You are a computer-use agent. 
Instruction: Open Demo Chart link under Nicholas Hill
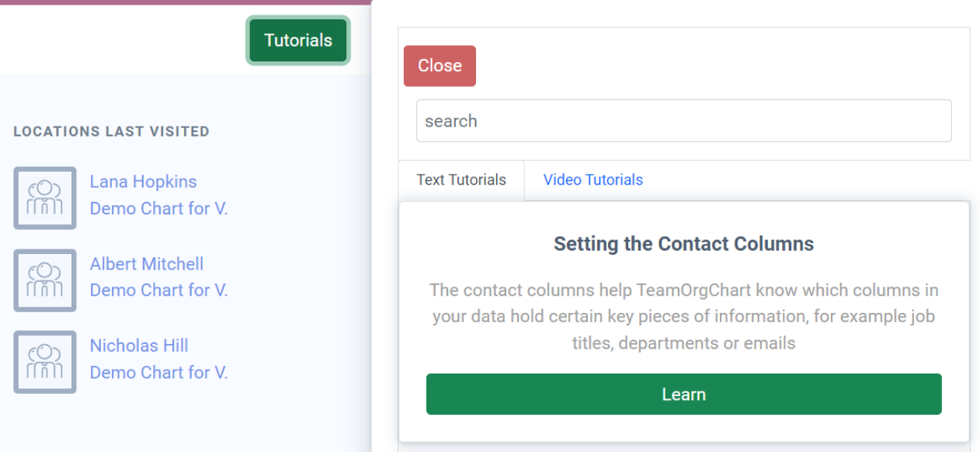[x=158, y=372]
